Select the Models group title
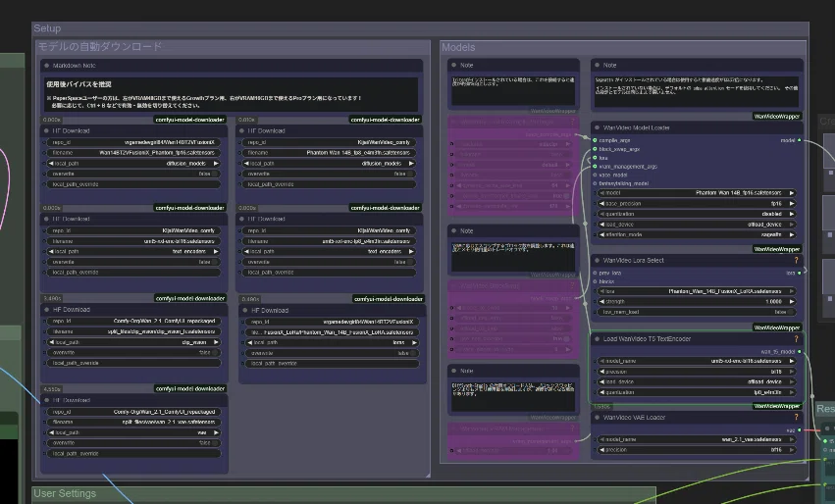Viewport: 835px width, 504px height. pyautogui.click(x=458, y=47)
